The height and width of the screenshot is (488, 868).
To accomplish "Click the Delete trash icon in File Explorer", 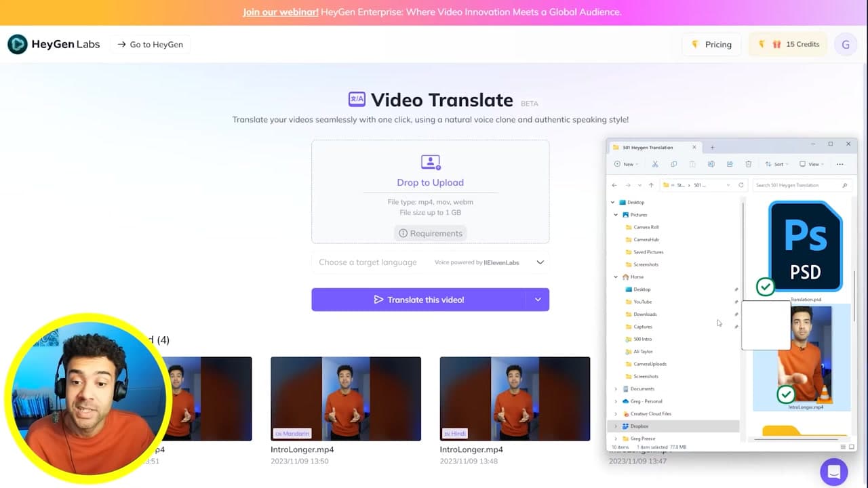I will click(749, 164).
